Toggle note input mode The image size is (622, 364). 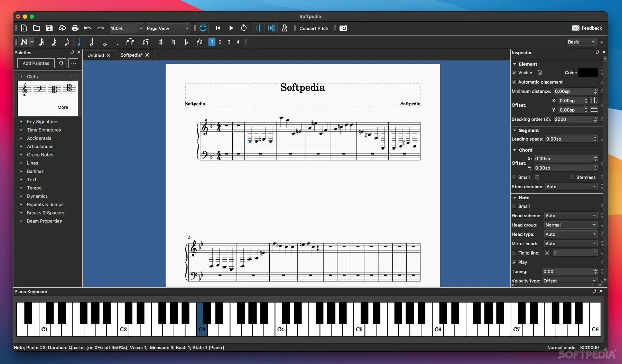point(24,42)
